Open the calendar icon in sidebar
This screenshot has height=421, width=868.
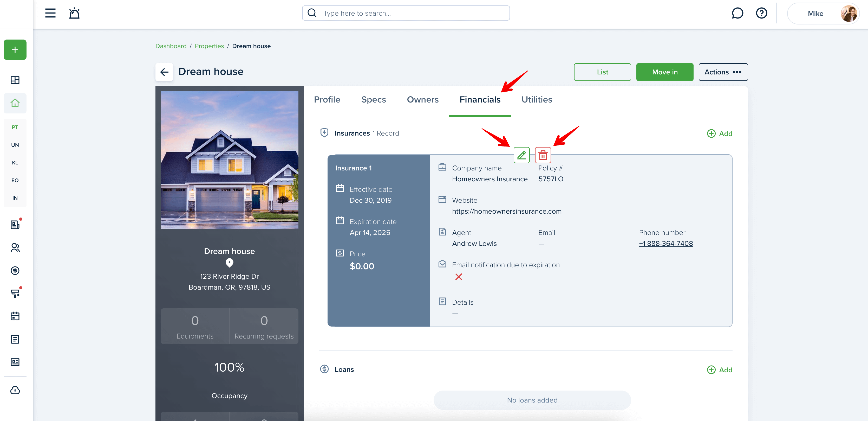pos(15,316)
